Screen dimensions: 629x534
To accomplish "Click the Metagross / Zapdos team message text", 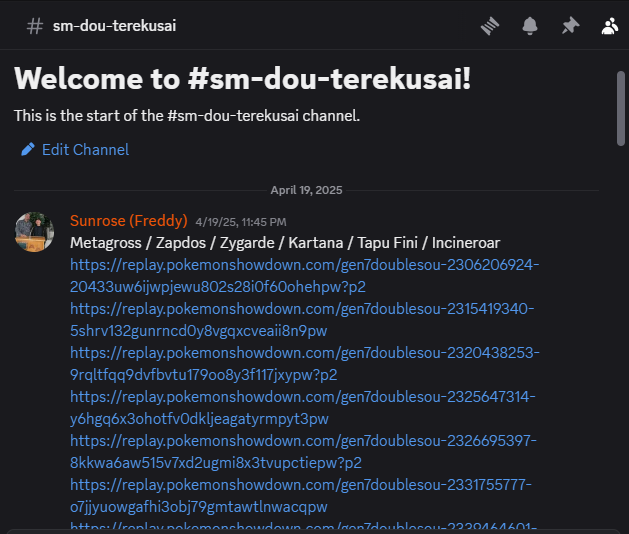I will click(x=285, y=243).
